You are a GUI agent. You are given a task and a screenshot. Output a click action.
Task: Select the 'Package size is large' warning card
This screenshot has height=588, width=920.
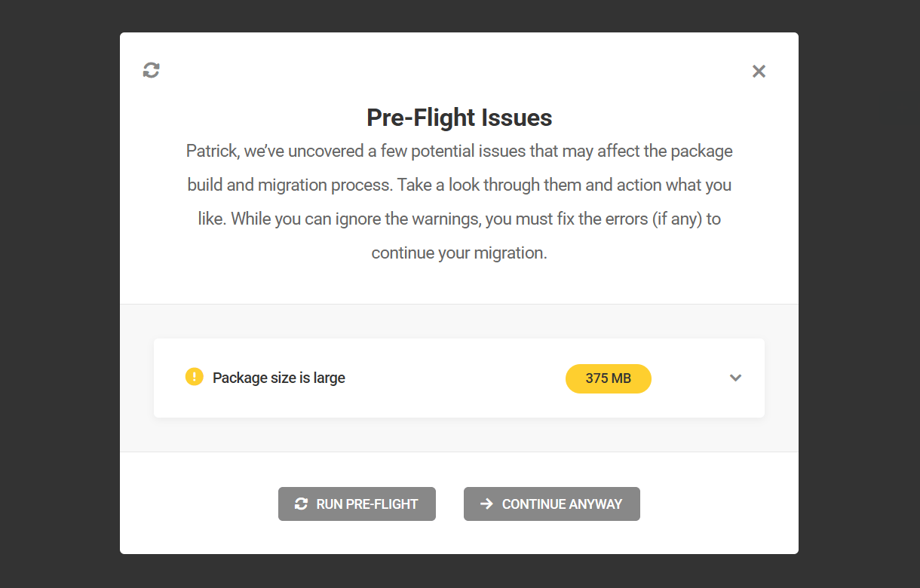[459, 377]
